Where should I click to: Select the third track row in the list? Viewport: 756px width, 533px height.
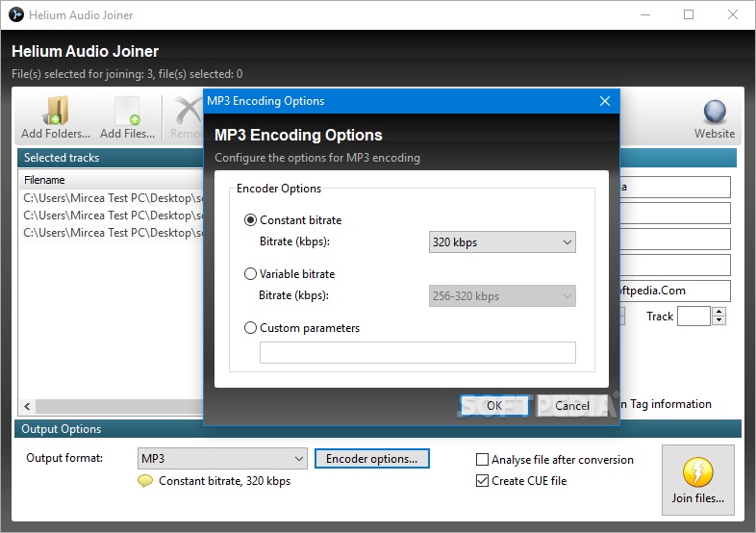pyautogui.click(x=112, y=233)
